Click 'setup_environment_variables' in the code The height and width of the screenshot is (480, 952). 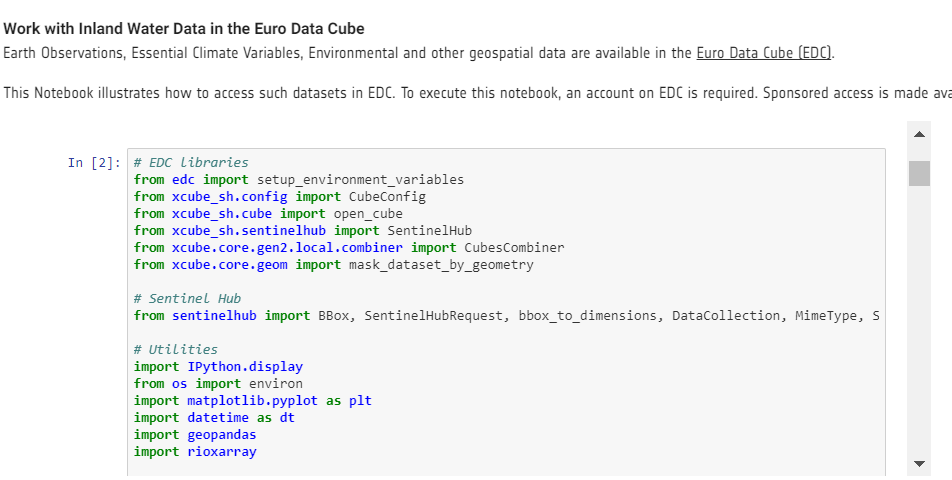tap(361, 180)
